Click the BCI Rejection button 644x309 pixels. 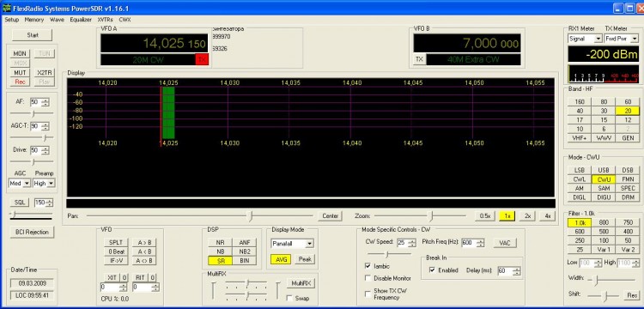pyautogui.click(x=32, y=233)
